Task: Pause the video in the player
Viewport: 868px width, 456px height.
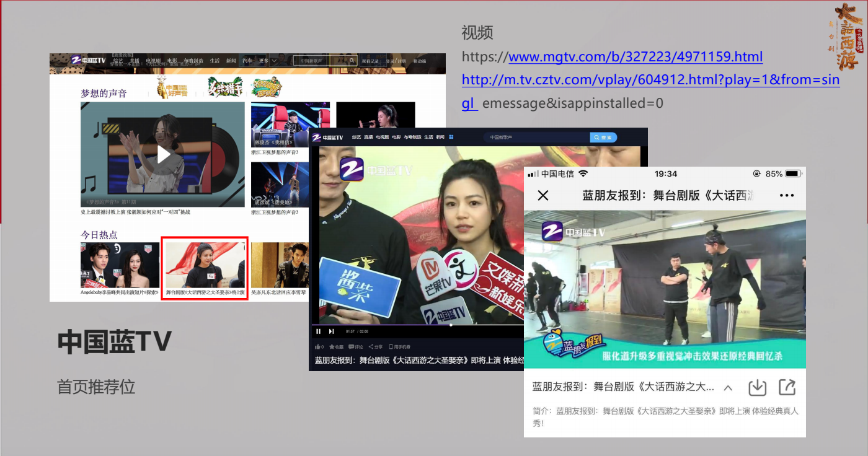Action: [x=318, y=331]
